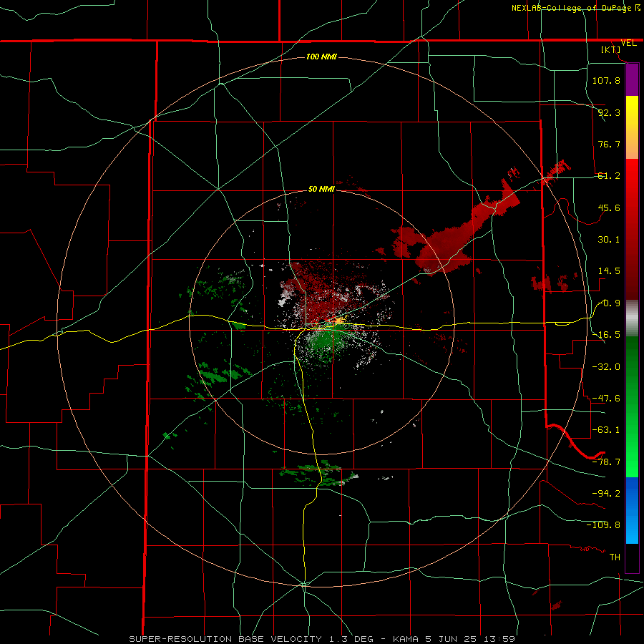Click the orange velocity pixels at radar center
This screenshot has height=644, width=644.
coord(339,319)
